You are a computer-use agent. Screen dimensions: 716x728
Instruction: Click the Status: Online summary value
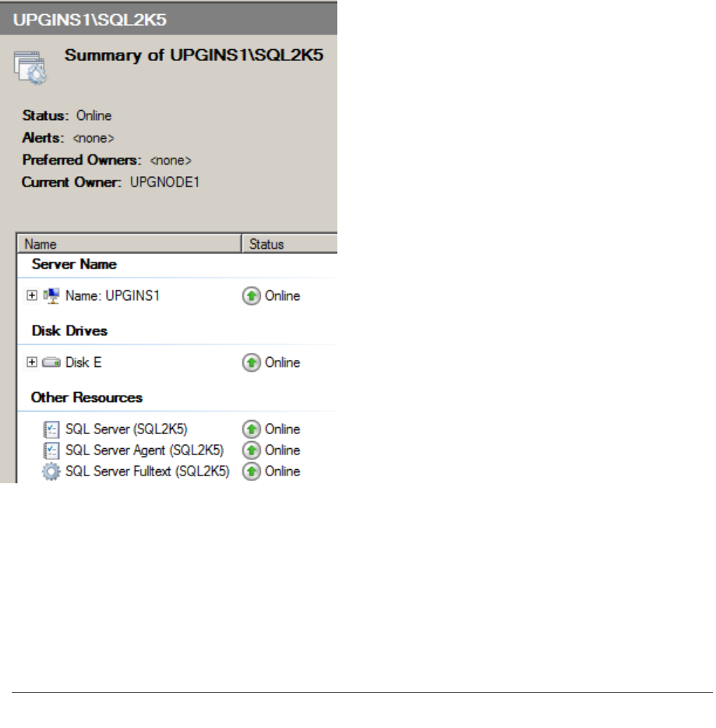[x=93, y=115]
